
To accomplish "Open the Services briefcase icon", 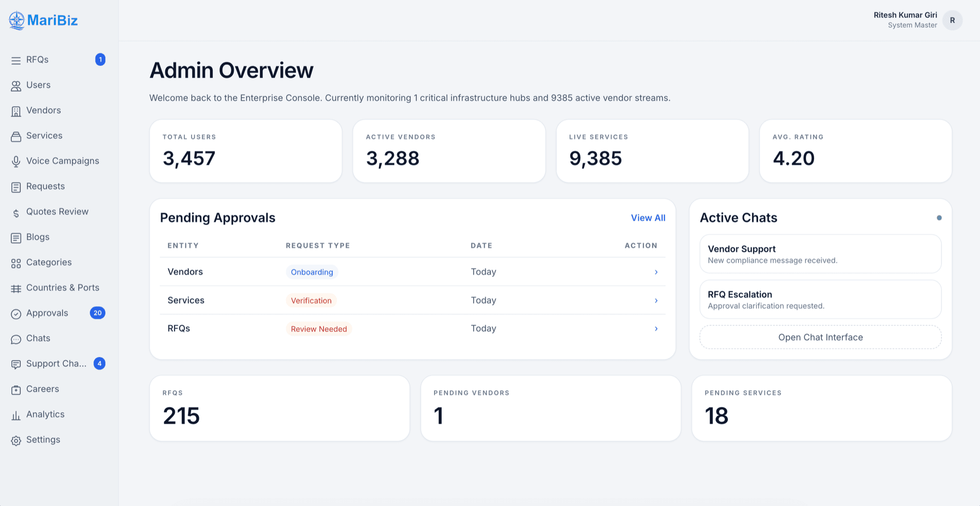I will [16, 137].
